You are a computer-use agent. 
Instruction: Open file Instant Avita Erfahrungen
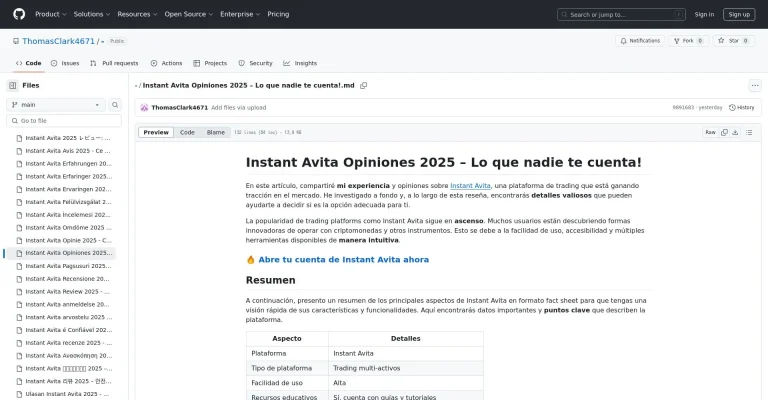[68, 164]
